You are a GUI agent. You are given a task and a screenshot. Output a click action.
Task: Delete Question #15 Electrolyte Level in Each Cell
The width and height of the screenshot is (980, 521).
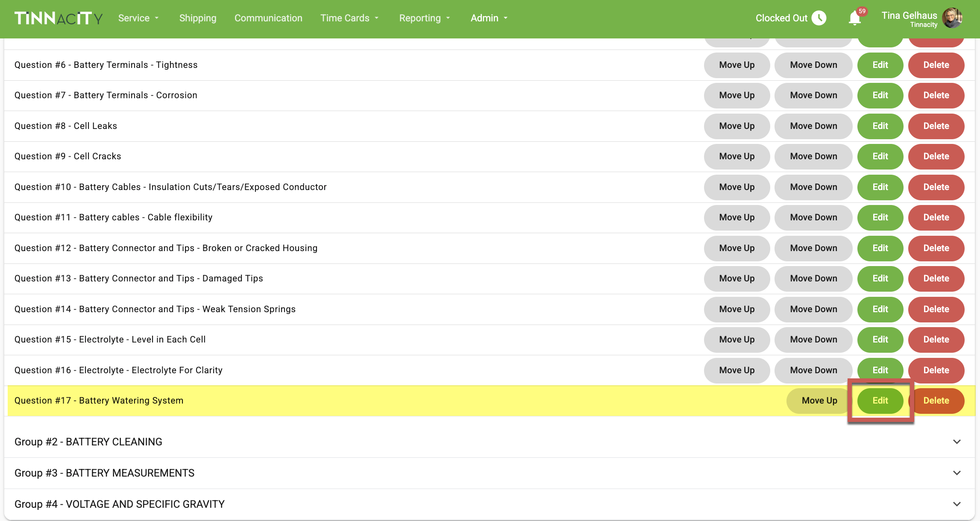[936, 340]
